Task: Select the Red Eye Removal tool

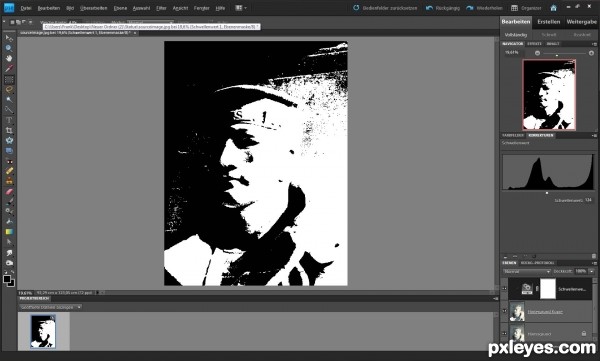Action: click(9, 161)
